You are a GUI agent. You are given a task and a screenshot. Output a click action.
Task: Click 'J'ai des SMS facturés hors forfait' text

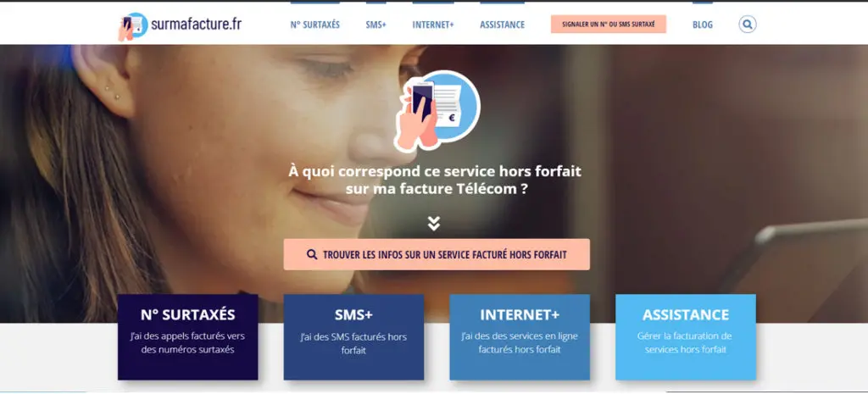[x=353, y=344]
